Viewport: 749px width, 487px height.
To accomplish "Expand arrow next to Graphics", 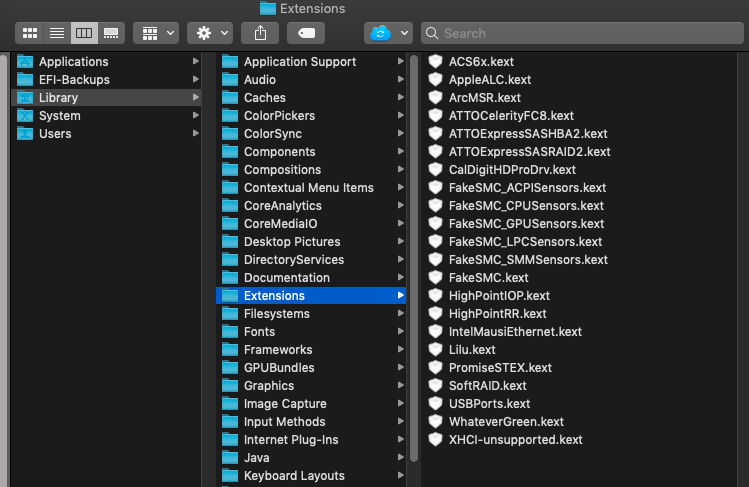I will tap(401, 385).
